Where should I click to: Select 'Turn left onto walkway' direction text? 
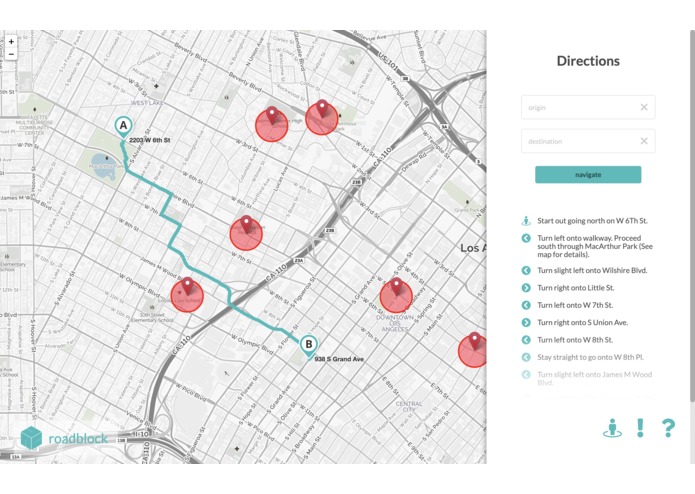click(x=595, y=246)
